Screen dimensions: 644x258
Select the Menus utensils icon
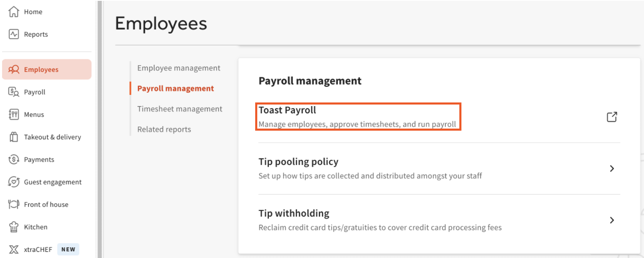coord(14,114)
